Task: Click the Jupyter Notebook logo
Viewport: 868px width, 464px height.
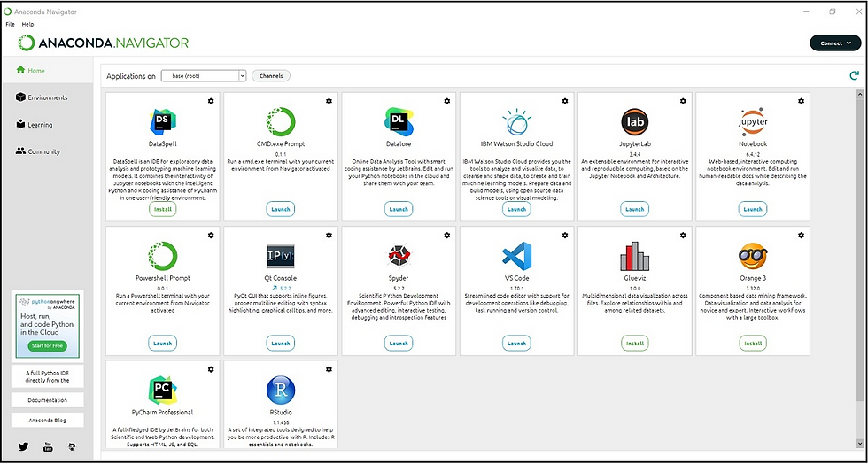Action: tap(753, 122)
